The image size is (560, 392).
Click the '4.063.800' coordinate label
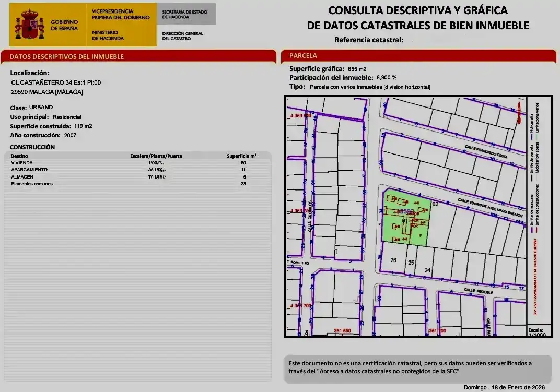coord(301,116)
